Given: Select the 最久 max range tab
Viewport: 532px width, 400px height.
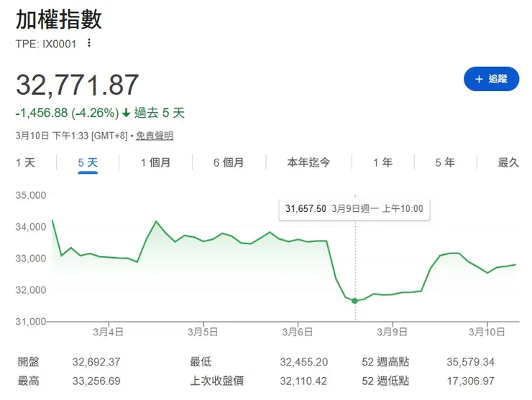Looking at the screenshot, I should click(508, 162).
